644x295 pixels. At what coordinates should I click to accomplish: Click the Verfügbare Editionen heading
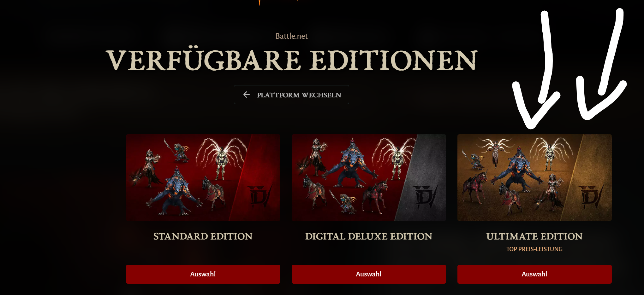click(x=291, y=60)
